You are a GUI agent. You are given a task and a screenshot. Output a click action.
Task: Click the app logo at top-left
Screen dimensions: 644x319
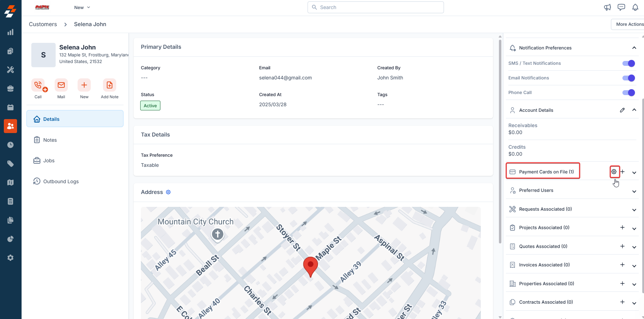[x=10, y=11]
